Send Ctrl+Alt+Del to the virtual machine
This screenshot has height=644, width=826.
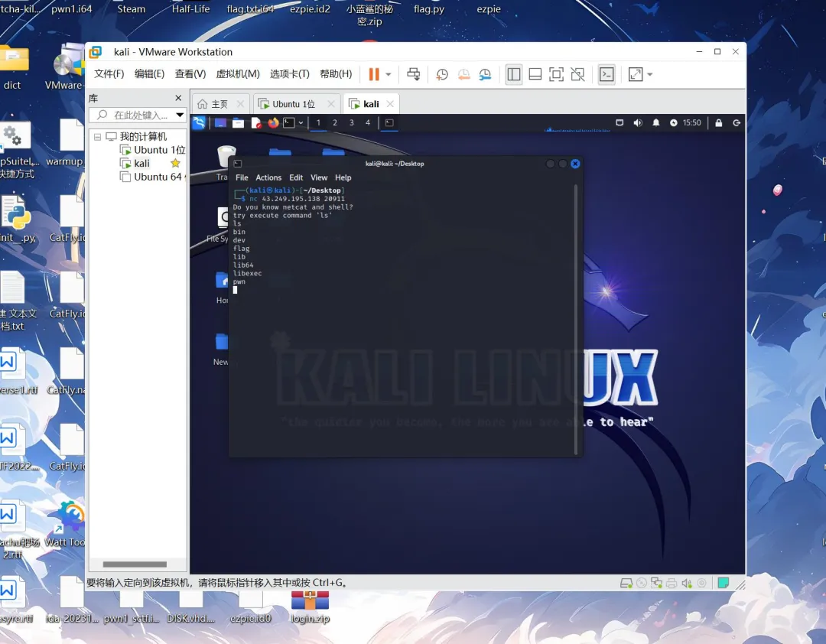pos(414,74)
